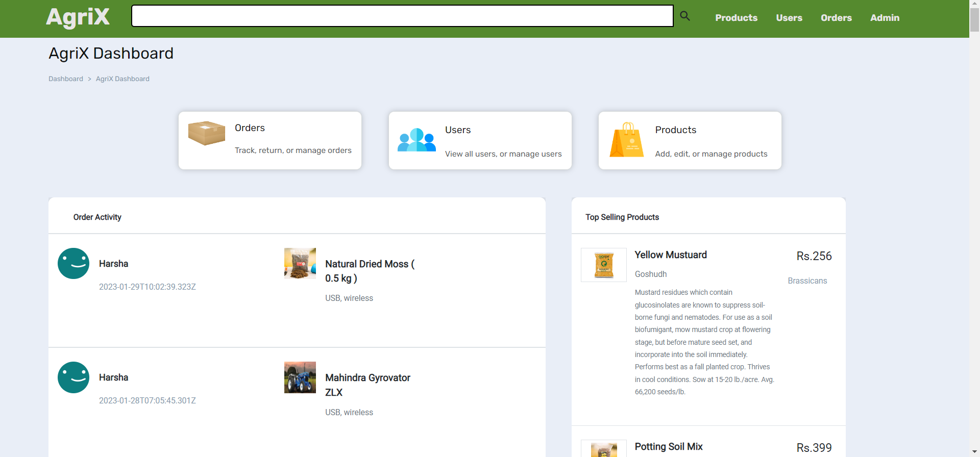This screenshot has height=457, width=980.
Task: Click the Products shopping bag icon
Action: (x=627, y=140)
